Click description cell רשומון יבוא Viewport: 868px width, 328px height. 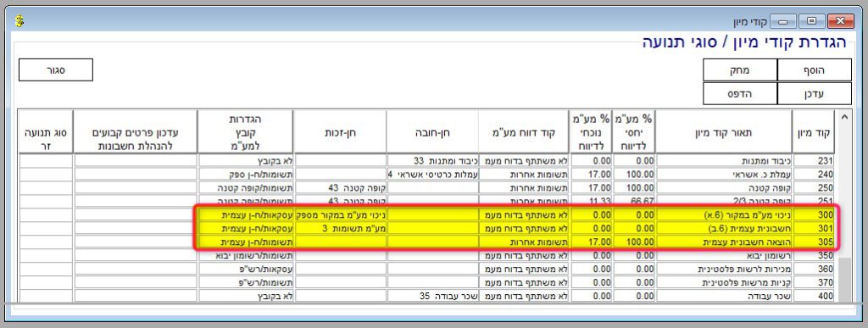[724, 255]
